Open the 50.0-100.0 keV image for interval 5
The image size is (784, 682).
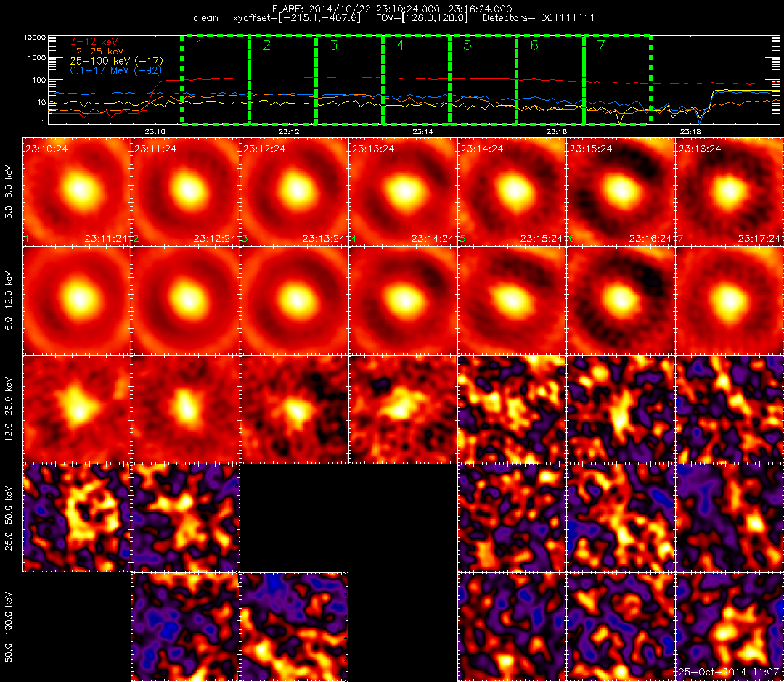coord(512,628)
